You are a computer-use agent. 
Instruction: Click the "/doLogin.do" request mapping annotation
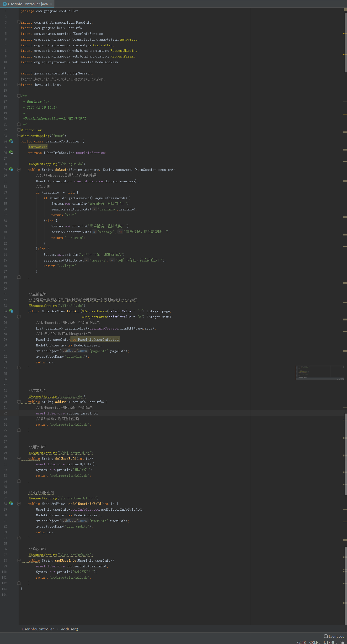coord(57,164)
